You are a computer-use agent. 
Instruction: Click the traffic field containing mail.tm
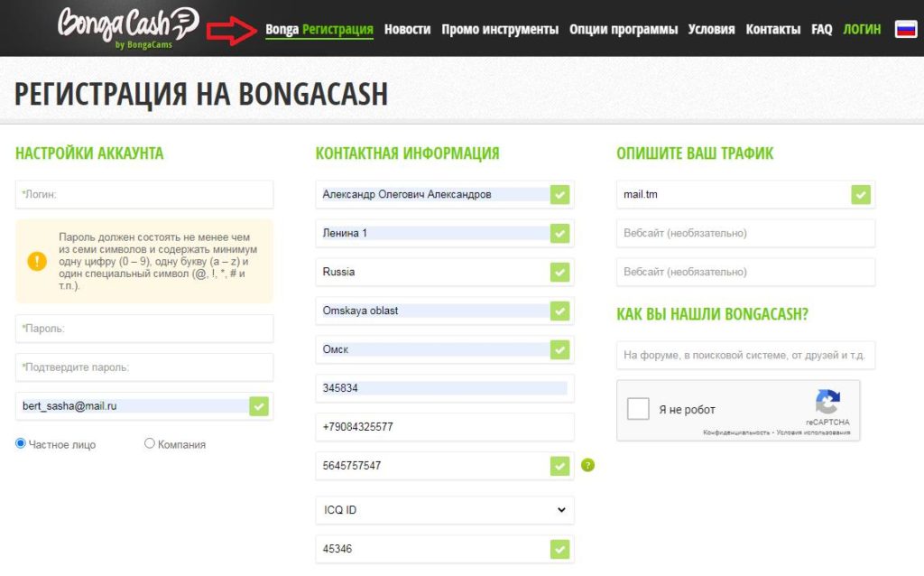pos(746,194)
